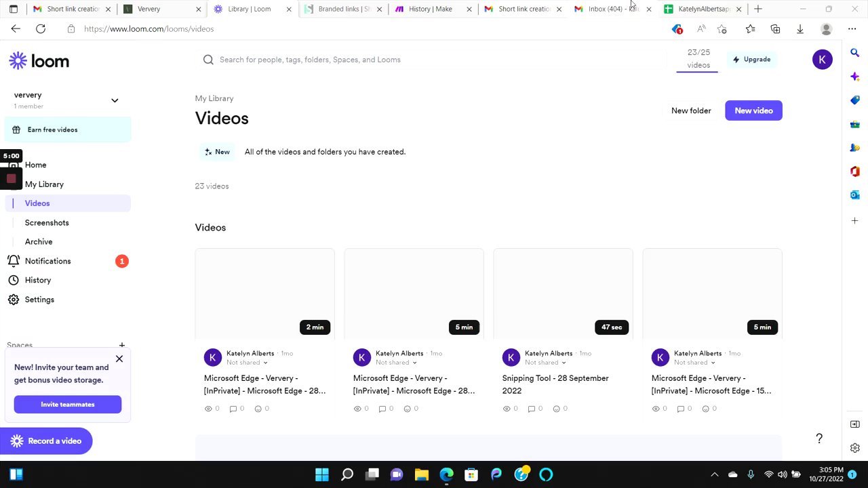
Task: Click 23/25 videos usage indicator
Action: click(698, 59)
